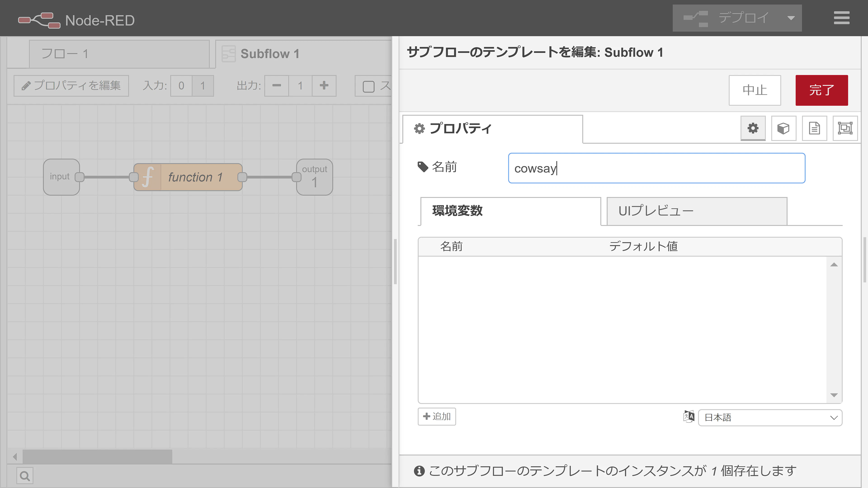This screenshot has height=488, width=868.
Task: Click the 中止 cancel button
Action: pyautogui.click(x=755, y=90)
